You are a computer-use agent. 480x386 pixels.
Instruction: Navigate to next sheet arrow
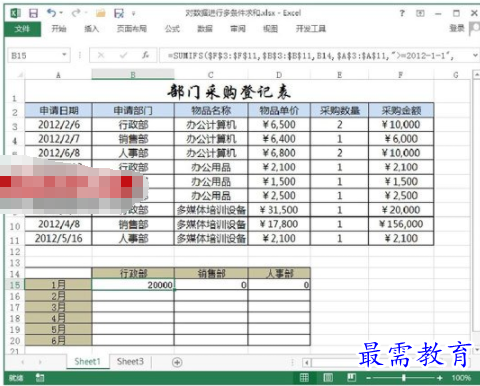pos(40,362)
